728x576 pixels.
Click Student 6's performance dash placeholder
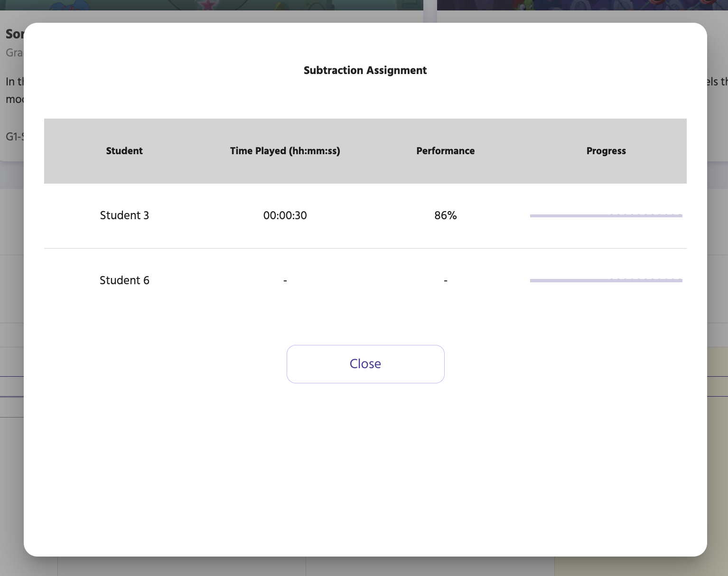coord(445,280)
